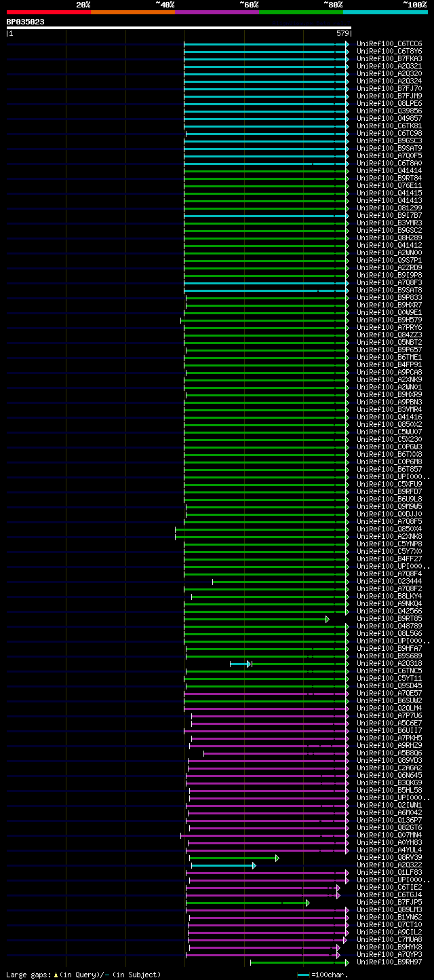Click the BP035023 query name

pos(26,22)
